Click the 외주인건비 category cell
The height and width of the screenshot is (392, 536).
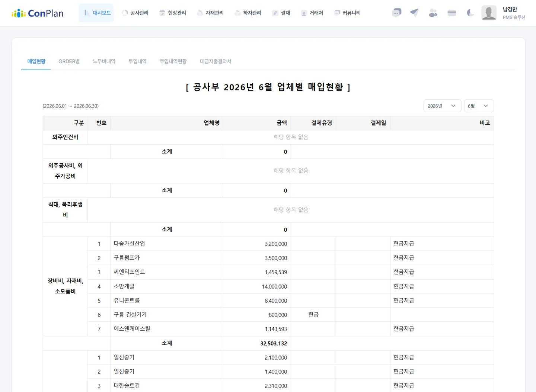pyautogui.click(x=66, y=137)
